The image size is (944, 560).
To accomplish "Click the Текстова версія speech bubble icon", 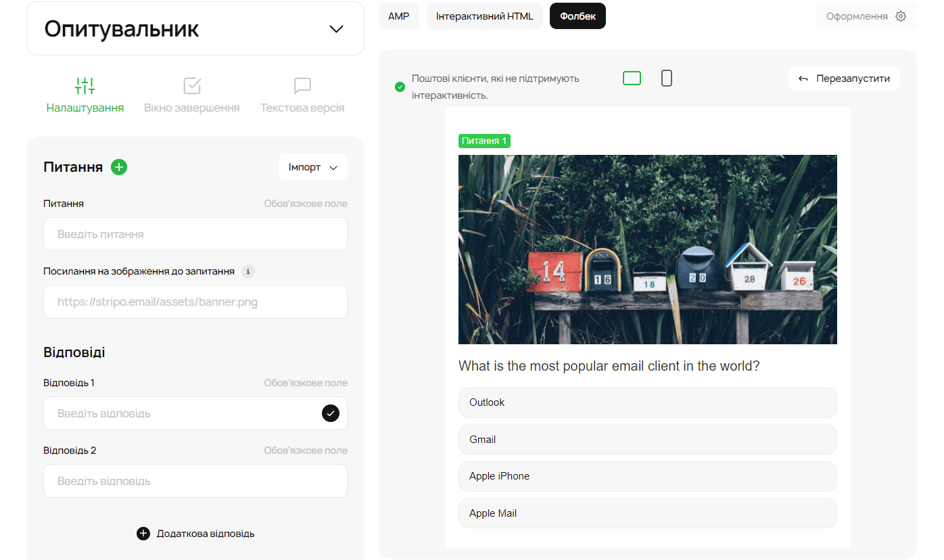I will click(302, 86).
